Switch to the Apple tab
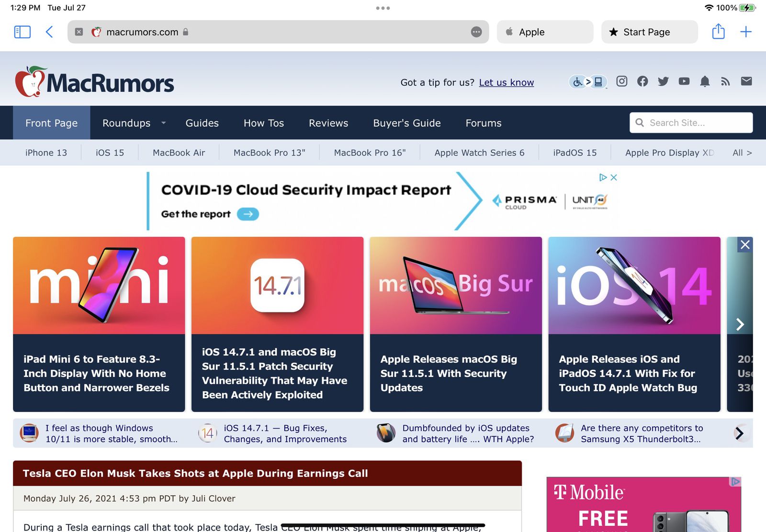The height and width of the screenshot is (532, 766). tap(545, 32)
